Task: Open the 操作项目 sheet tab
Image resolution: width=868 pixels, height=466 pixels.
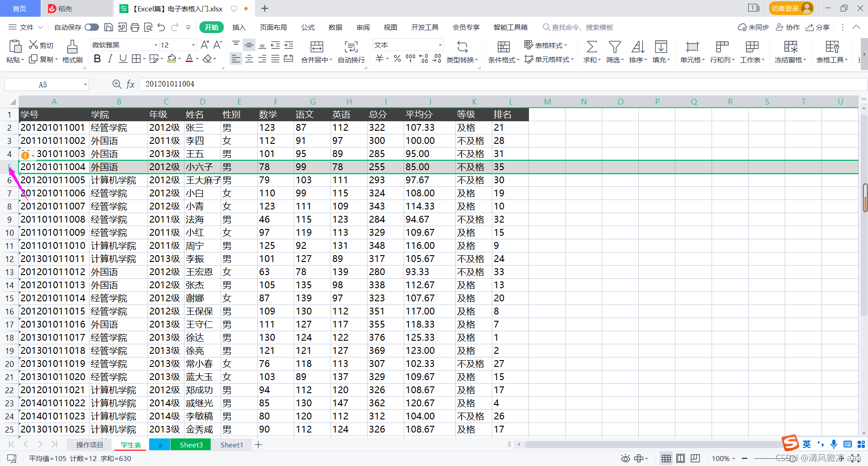Action: [x=90, y=445]
